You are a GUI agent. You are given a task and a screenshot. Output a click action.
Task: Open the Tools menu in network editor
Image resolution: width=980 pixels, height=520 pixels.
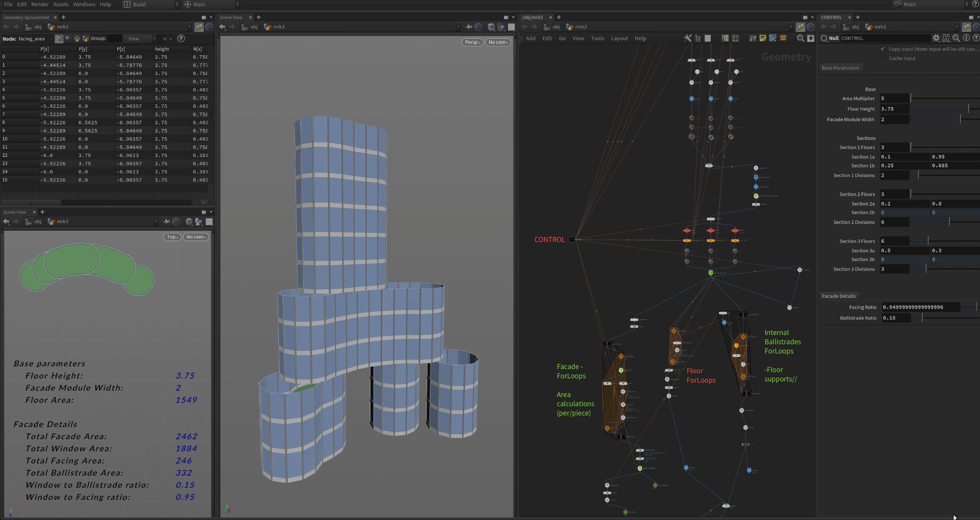(x=597, y=38)
